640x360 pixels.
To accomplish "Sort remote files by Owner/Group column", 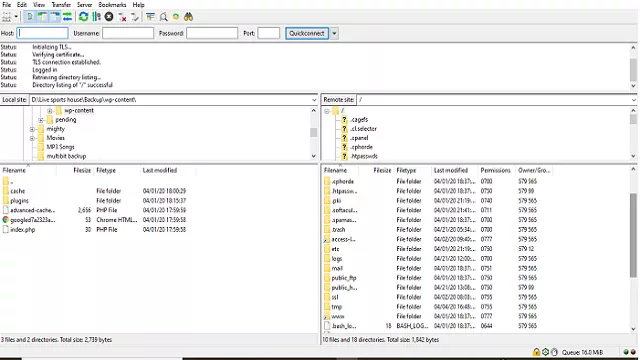I will coord(534,170).
